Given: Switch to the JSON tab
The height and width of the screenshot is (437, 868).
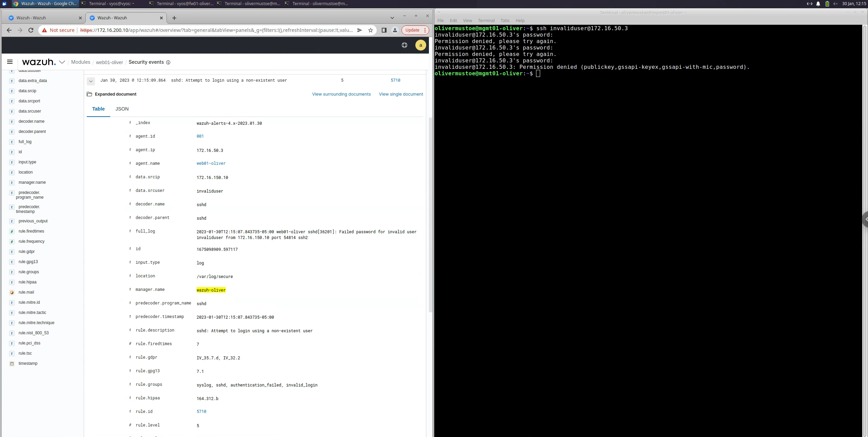Looking at the screenshot, I should (122, 109).
